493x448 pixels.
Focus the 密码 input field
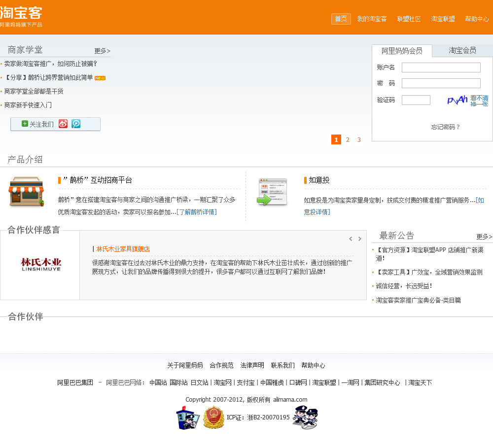441,83
